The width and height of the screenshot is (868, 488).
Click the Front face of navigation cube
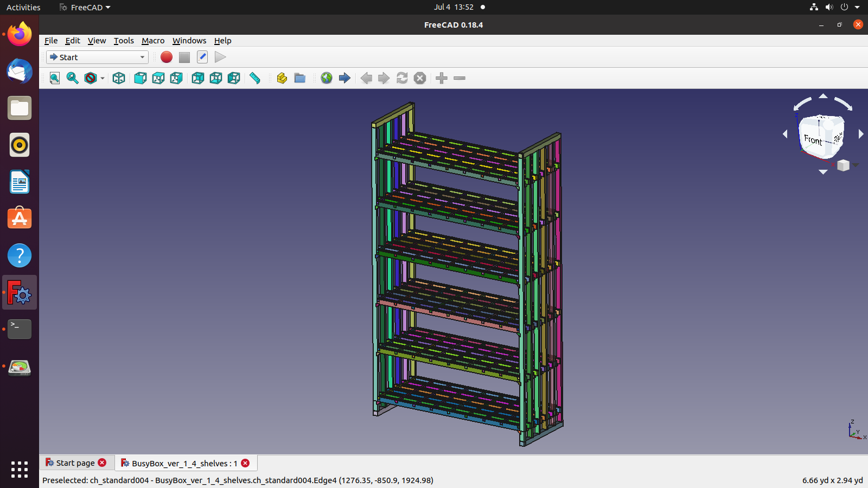pos(813,139)
